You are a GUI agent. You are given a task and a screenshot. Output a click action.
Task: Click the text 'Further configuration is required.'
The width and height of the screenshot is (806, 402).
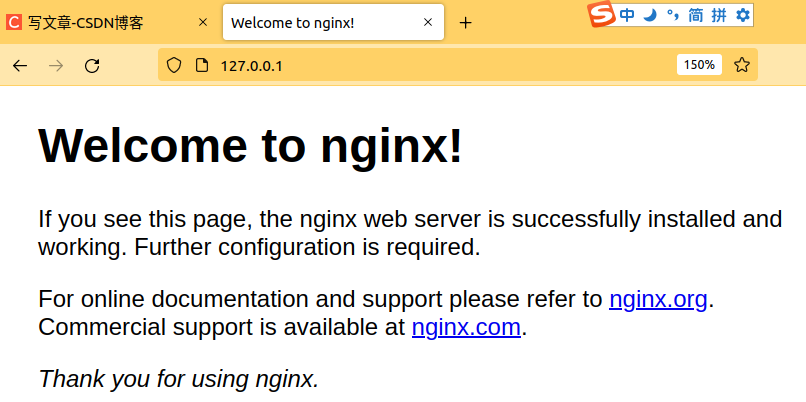click(307, 247)
